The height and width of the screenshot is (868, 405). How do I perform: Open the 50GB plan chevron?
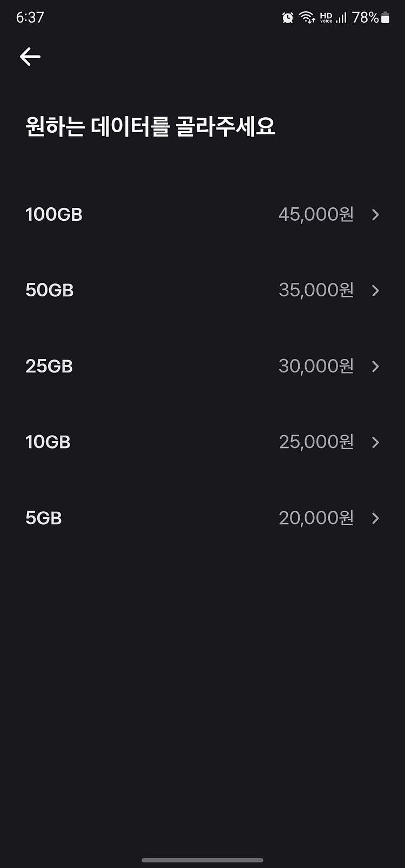[x=375, y=290]
